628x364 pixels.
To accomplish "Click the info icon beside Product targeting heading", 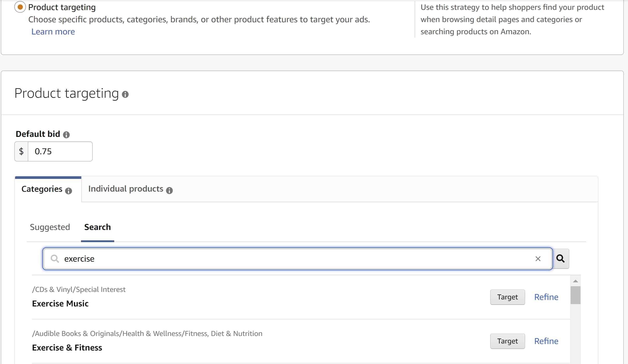I will point(125,94).
